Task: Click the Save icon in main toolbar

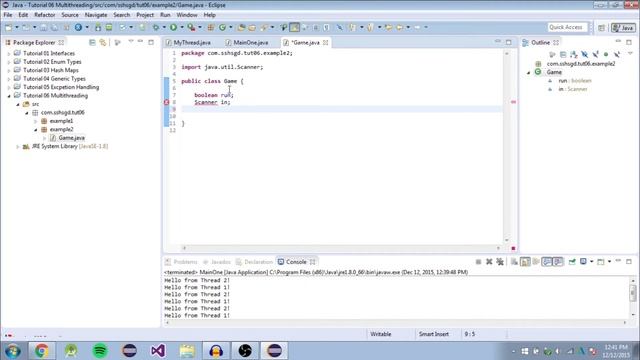Action: pyautogui.click(x=43, y=27)
